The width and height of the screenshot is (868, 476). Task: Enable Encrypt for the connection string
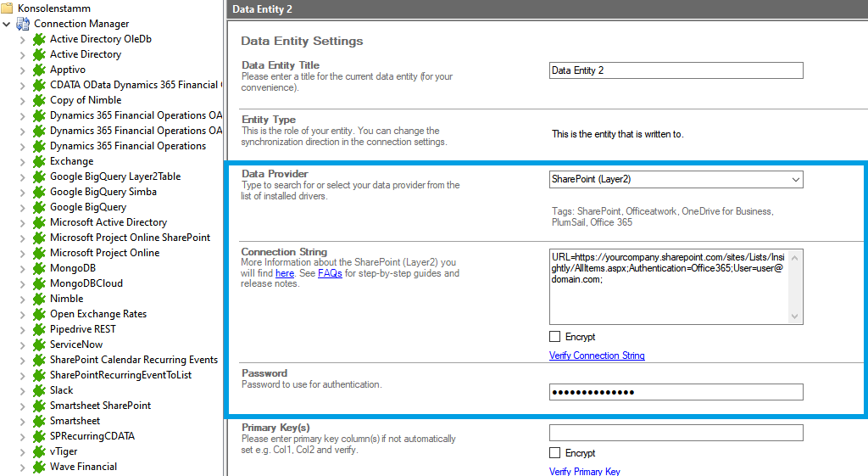(x=555, y=337)
